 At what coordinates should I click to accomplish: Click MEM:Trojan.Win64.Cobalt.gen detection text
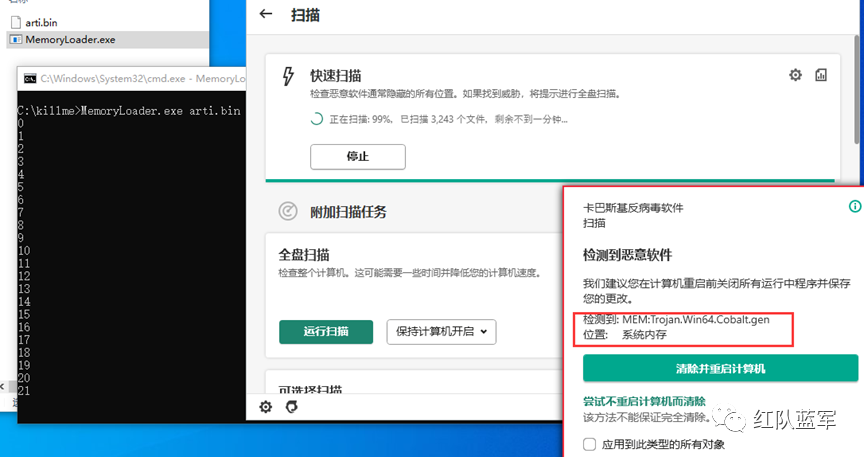click(x=696, y=320)
